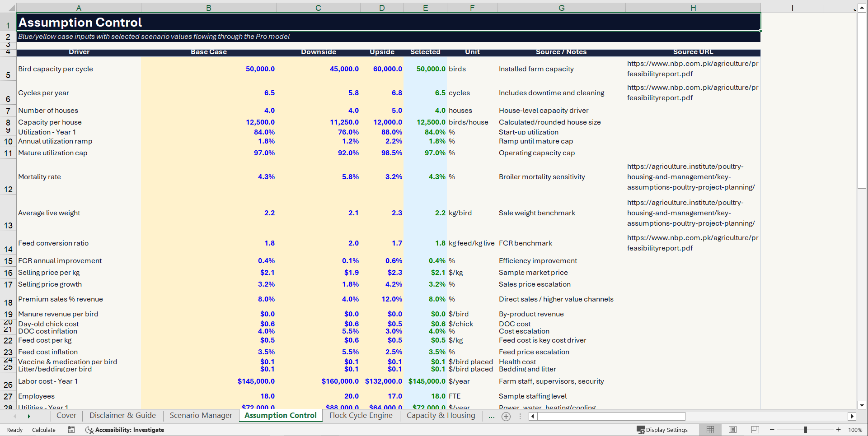Show more sheet tabs via ellipsis
This screenshot has width=868, height=436.
(x=491, y=417)
